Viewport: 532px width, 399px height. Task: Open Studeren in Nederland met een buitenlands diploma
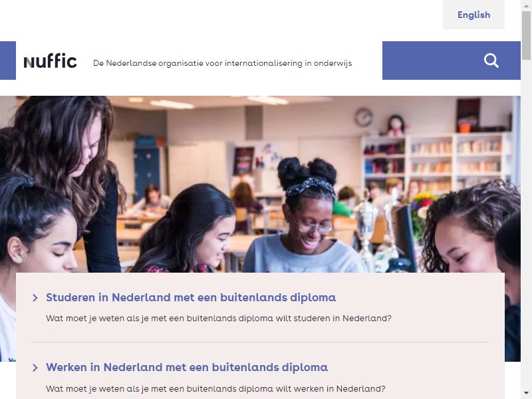click(191, 297)
